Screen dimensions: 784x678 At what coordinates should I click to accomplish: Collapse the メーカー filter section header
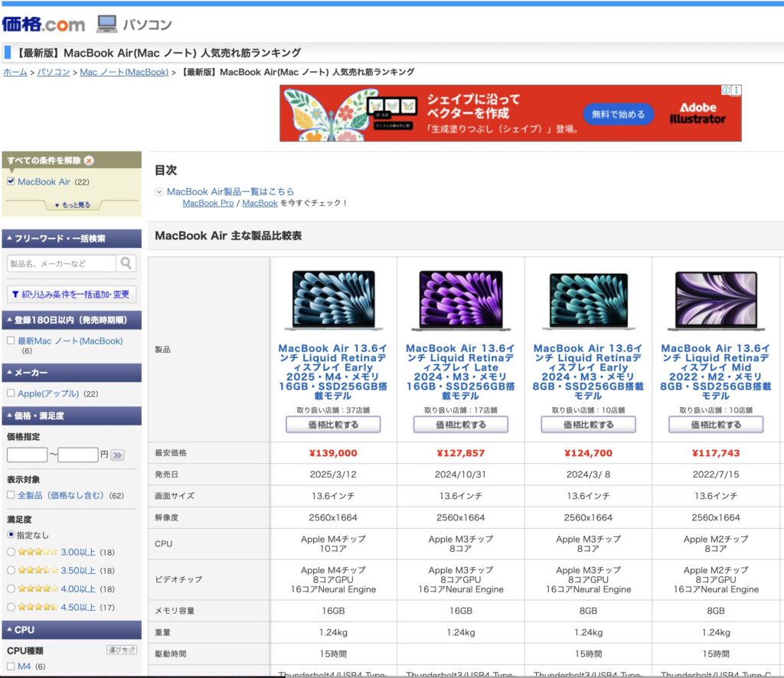pyautogui.click(x=71, y=373)
